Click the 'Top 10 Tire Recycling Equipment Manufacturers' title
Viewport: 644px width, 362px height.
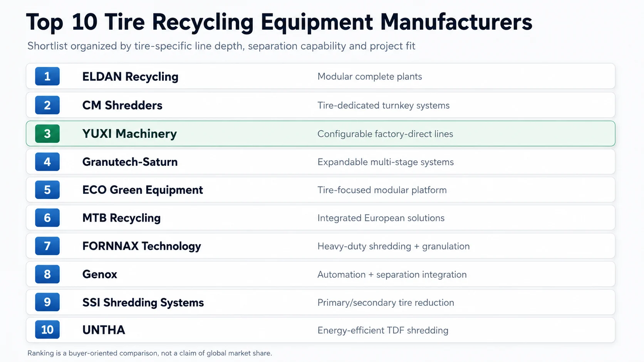click(279, 22)
